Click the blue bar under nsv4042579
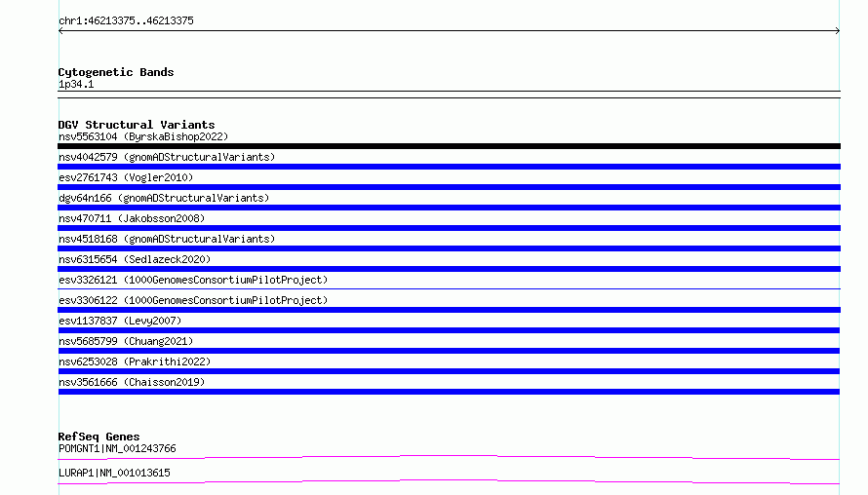Image resolution: width=868 pixels, height=495 pixels. [x=449, y=167]
